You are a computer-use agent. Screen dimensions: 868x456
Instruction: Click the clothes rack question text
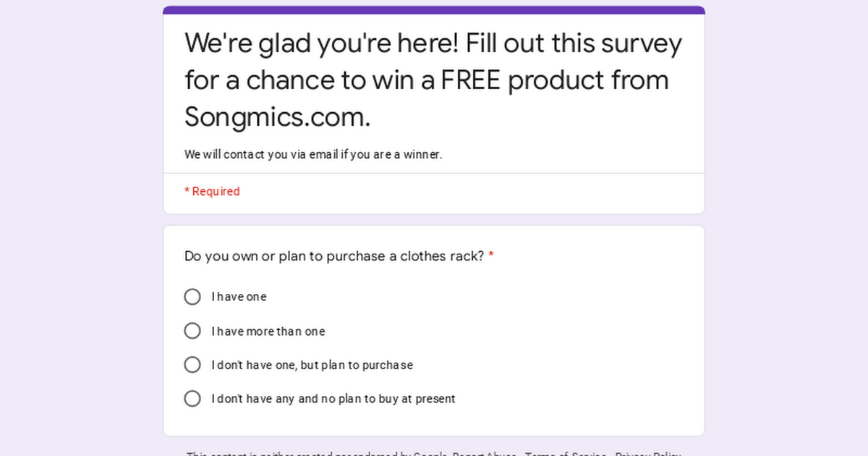point(334,256)
